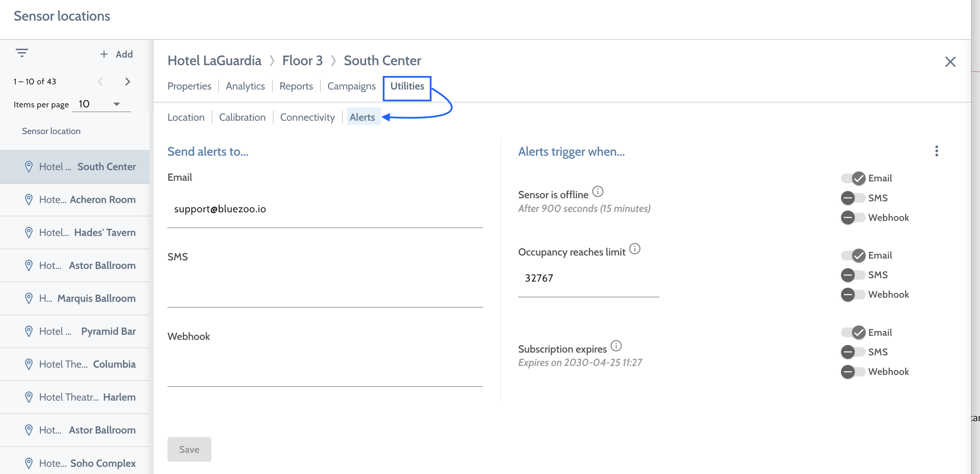Click the location pin icon beside Hades' Tavern
This screenshot has height=474, width=980.
pos(28,232)
